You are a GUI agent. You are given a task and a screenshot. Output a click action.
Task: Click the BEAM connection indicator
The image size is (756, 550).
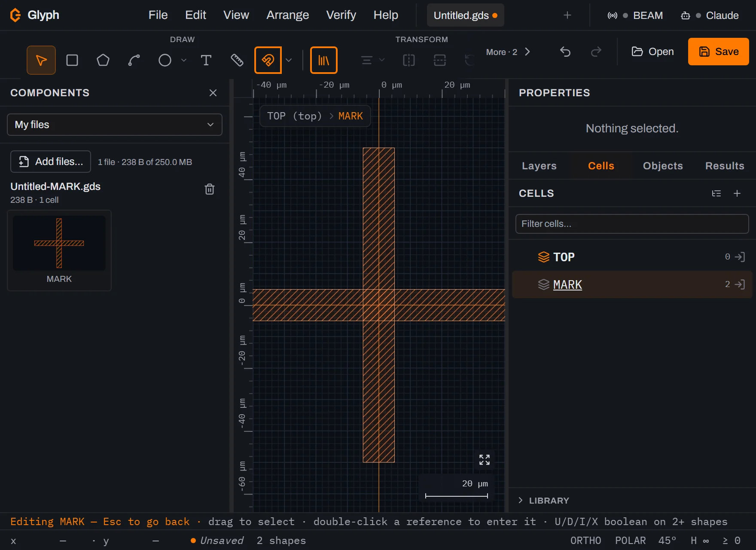pos(635,15)
